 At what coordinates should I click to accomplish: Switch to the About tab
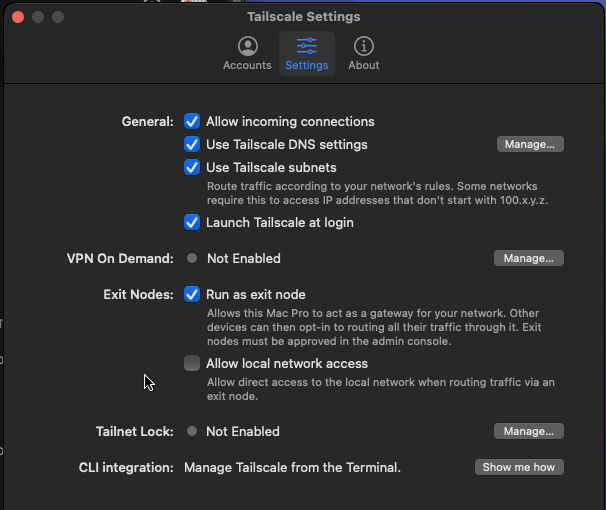click(x=364, y=54)
